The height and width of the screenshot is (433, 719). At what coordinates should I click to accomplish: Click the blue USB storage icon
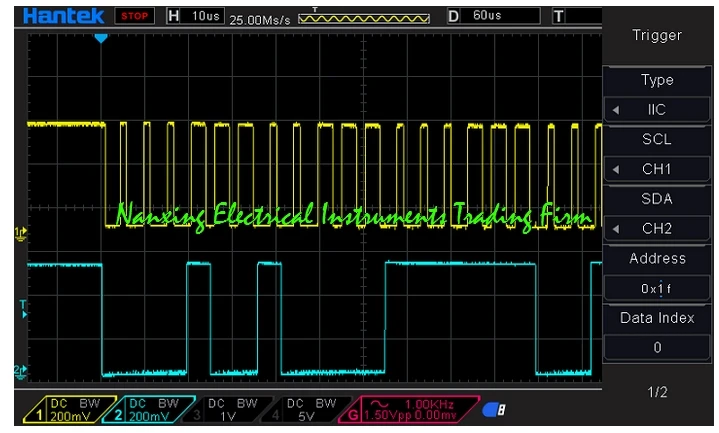point(494,410)
